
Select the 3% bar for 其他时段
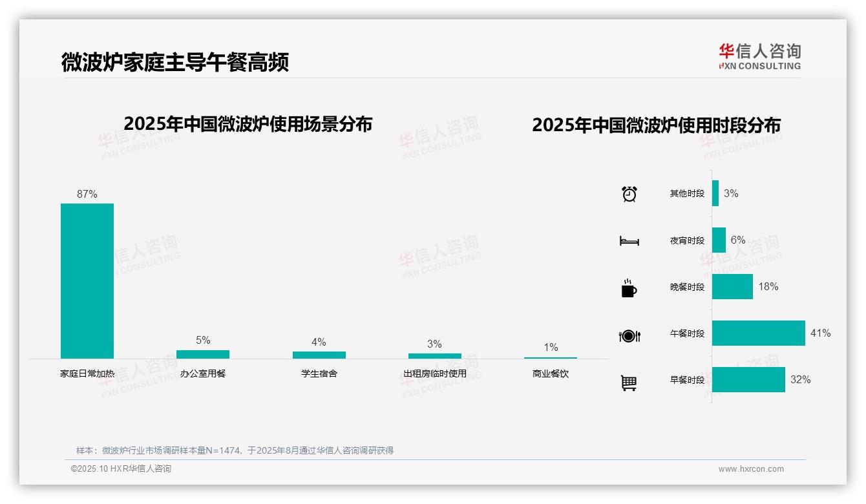[x=715, y=193]
